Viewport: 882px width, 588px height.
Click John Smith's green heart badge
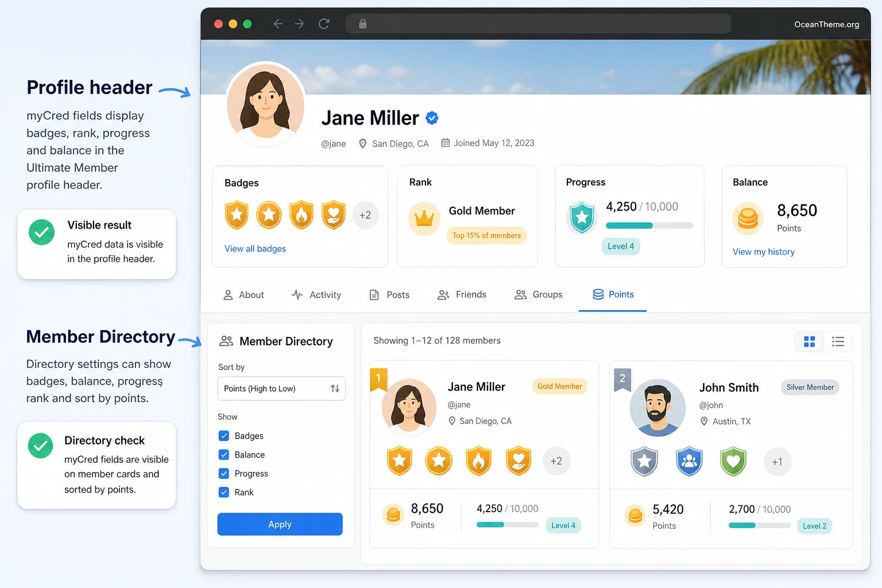[733, 461]
